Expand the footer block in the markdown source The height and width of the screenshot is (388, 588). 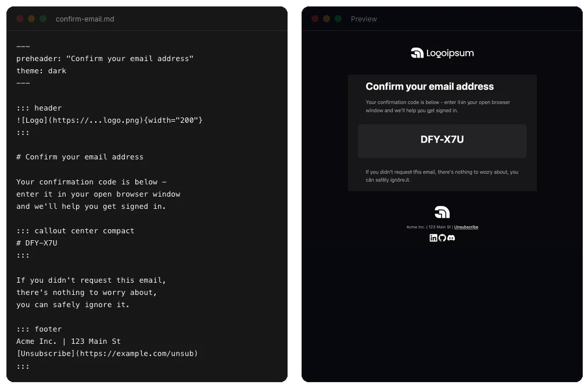[x=39, y=329]
